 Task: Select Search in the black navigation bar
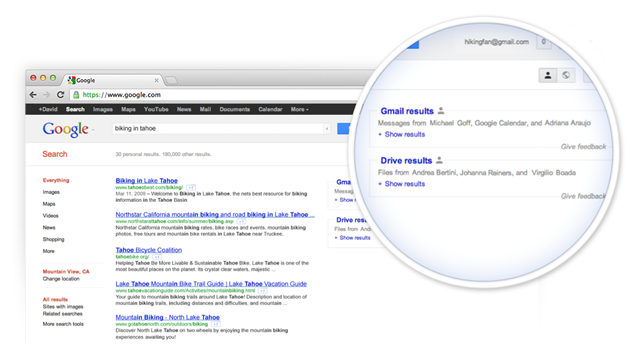pyautogui.click(x=75, y=109)
